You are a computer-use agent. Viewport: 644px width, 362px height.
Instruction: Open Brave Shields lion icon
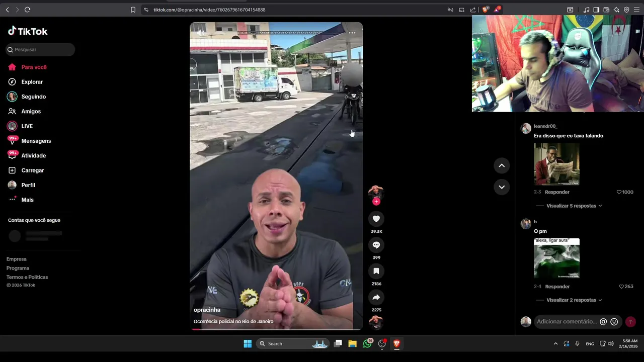tap(486, 10)
